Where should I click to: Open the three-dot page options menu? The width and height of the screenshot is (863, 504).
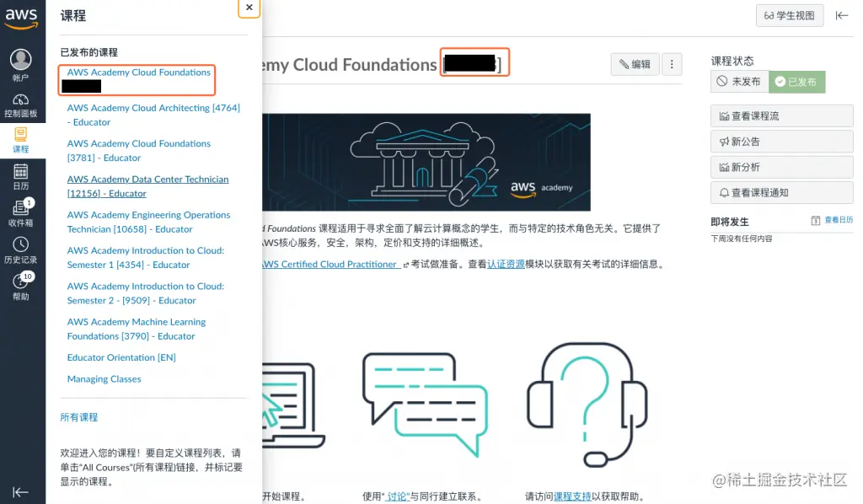click(672, 64)
